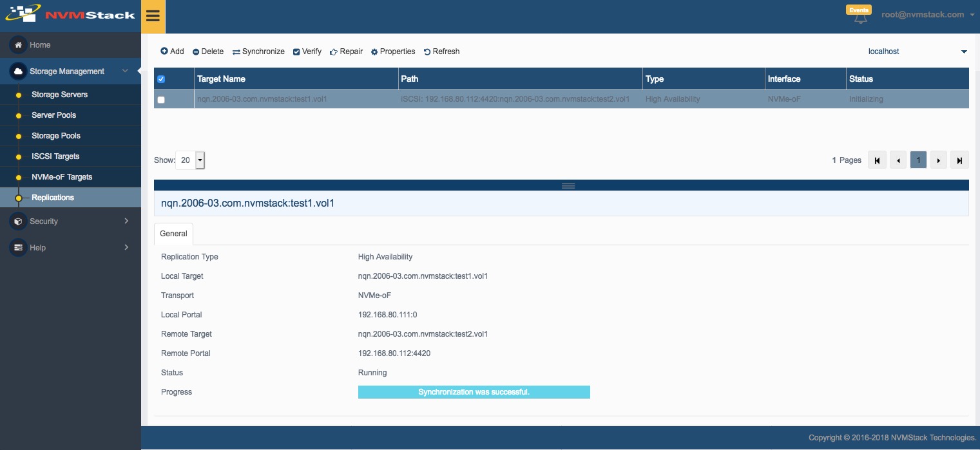Click the synchronization progress bar

point(474,392)
